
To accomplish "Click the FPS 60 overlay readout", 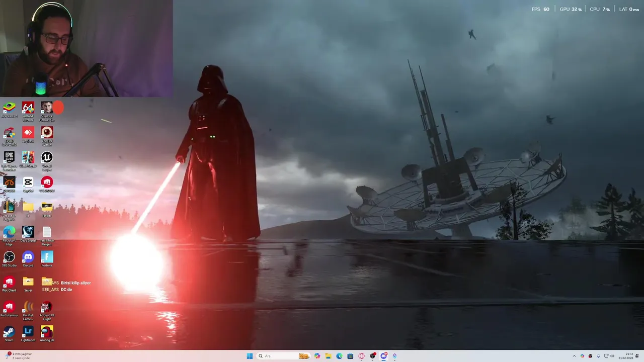I will coord(540,9).
